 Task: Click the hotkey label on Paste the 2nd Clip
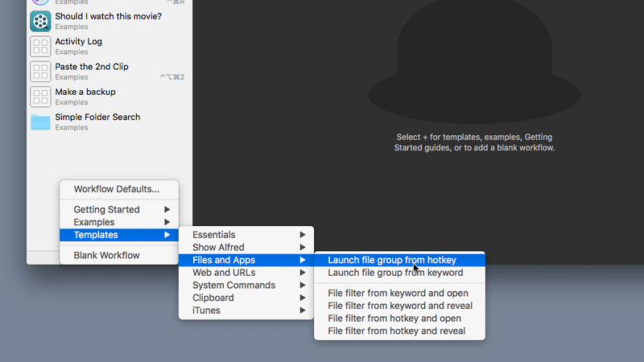172,77
